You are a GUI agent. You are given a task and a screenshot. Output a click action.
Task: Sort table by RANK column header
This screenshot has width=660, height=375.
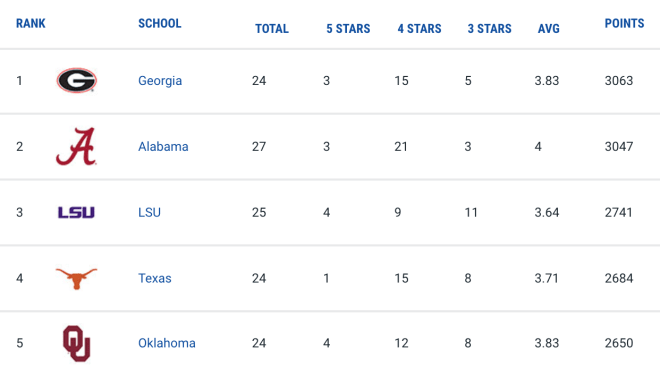point(31,23)
